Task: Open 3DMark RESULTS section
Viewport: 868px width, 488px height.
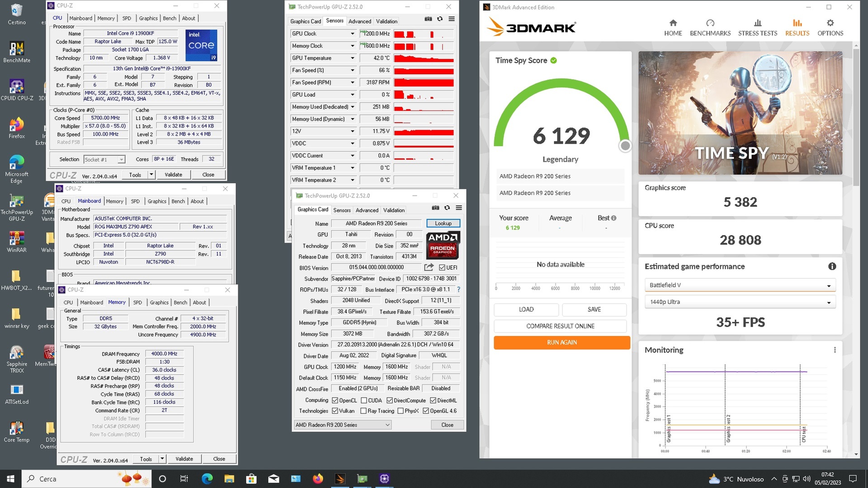Action: pos(797,28)
